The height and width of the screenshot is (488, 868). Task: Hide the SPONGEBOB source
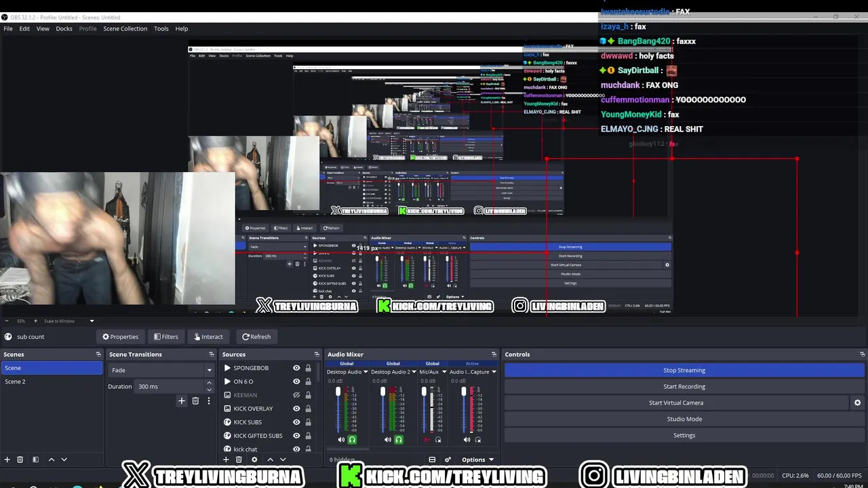click(296, 368)
